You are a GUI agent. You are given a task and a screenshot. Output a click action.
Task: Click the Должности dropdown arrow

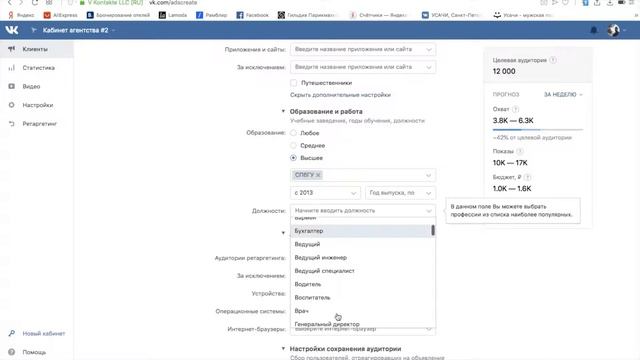tap(429, 211)
